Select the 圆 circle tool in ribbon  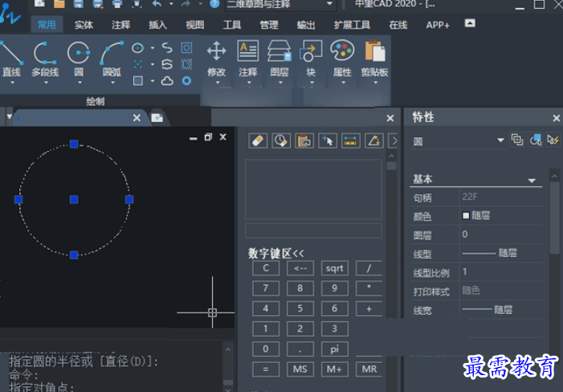[x=79, y=59]
